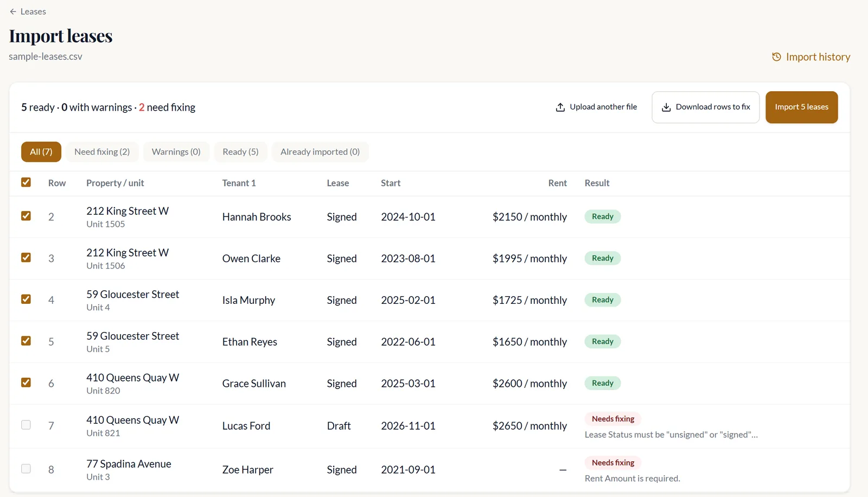Uncheck the row 5 Ethan Reyes checkbox
Screen dimensions: 868x497
(26, 341)
